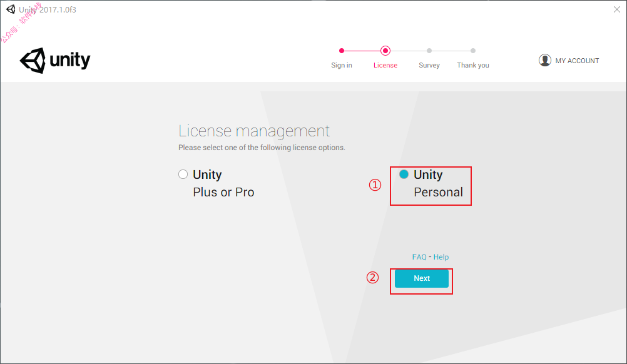Click the Unity logo in the header
Viewport: 627px width, 364px height.
(x=55, y=60)
